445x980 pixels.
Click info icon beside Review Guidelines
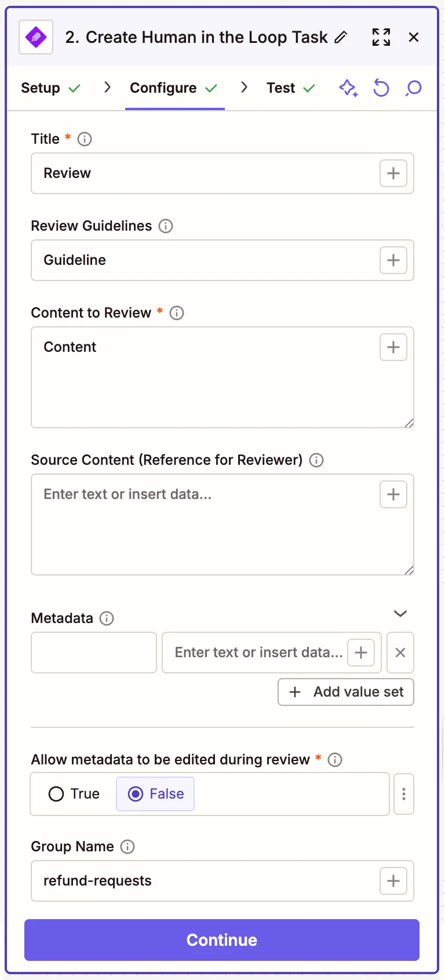[x=166, y=226]
